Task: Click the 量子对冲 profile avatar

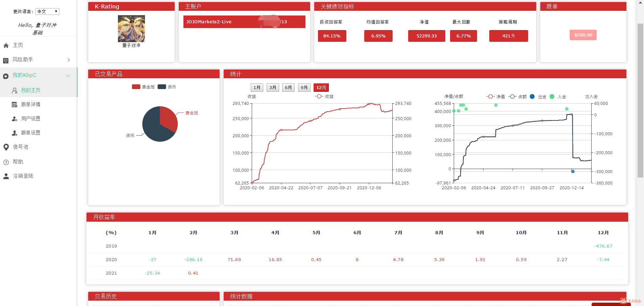Action: 131,29
